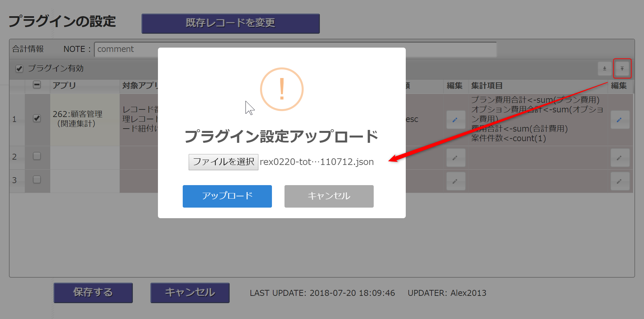Click the 既存レコードを変更 button
644x319 pixels.
pyautogui.click(x=231, y=23)
